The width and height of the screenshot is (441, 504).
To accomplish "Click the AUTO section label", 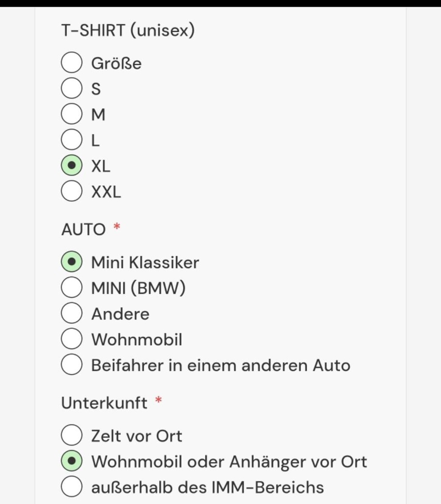I will [83, 229].
